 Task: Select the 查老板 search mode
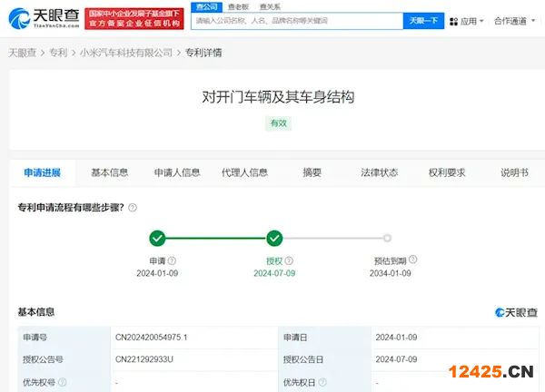pos(238,6)
